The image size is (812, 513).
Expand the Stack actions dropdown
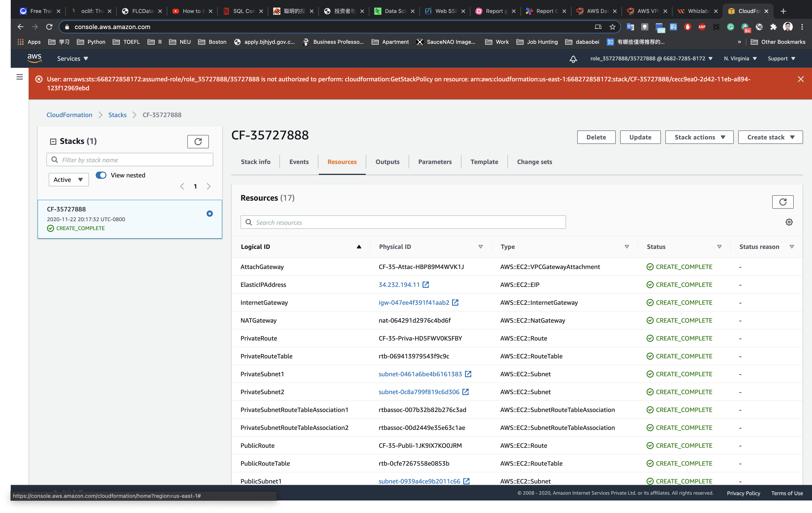click(x=699, y=137)
